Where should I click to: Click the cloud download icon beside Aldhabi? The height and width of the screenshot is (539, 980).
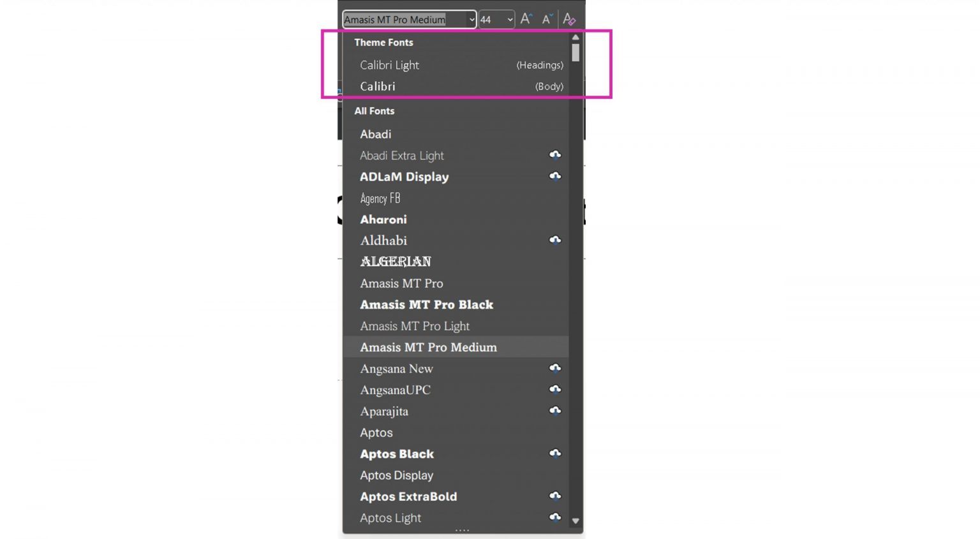pos(554,240)
